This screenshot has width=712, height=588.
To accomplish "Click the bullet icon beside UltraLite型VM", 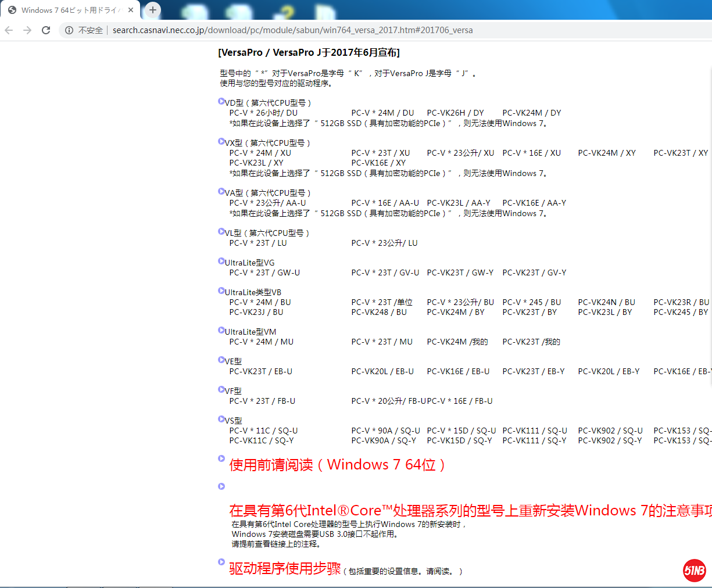I will [x=221, y=330].
